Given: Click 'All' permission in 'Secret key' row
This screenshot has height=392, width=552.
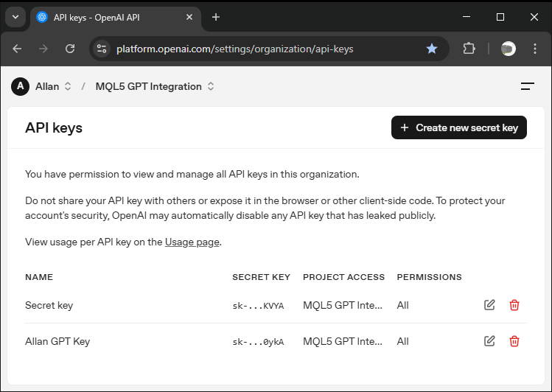Looking at the screenshot, I should (402, 305).
